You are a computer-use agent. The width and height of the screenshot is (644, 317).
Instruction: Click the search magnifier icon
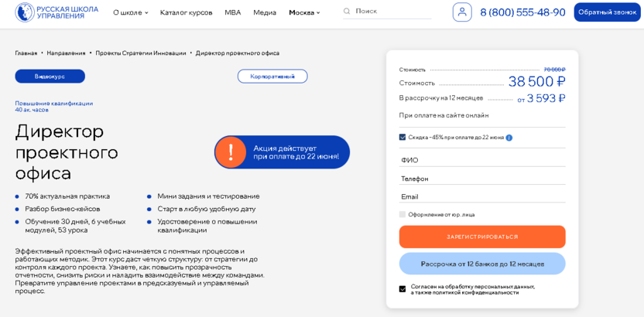[347, 12]
